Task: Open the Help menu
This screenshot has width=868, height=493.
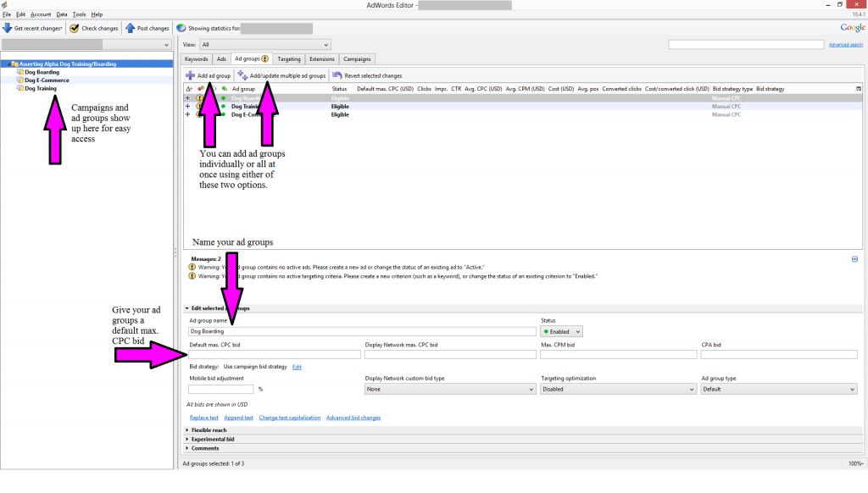Action: [x=97, y=14]
